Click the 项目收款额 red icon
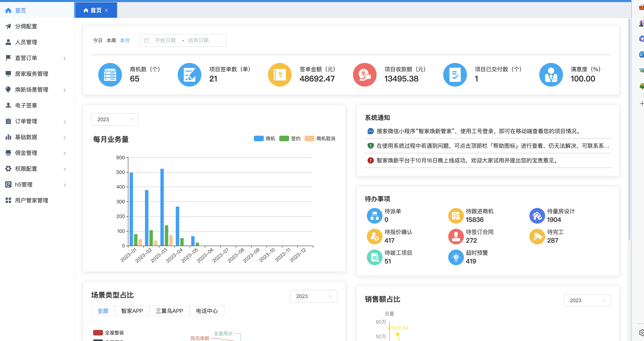644x341 pixels. (x=365, y=75)
